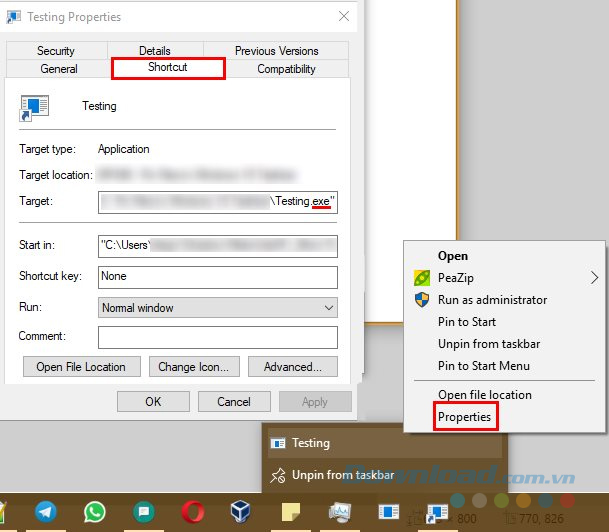Click the Change Icon button
609x532 pixels.
click(194, 367)
